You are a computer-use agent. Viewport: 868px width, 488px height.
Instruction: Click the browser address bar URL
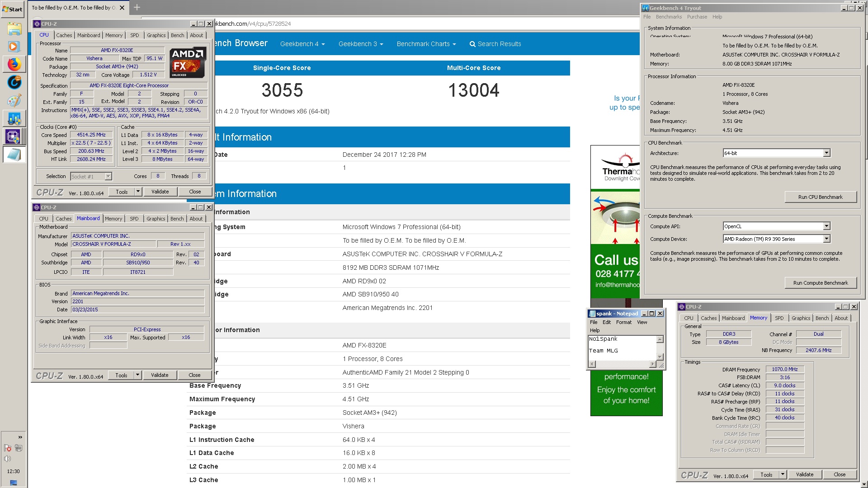coord(253,23)
